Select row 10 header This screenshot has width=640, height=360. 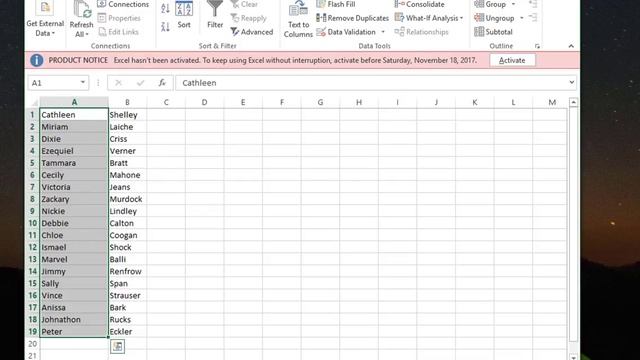pos(33,223)
